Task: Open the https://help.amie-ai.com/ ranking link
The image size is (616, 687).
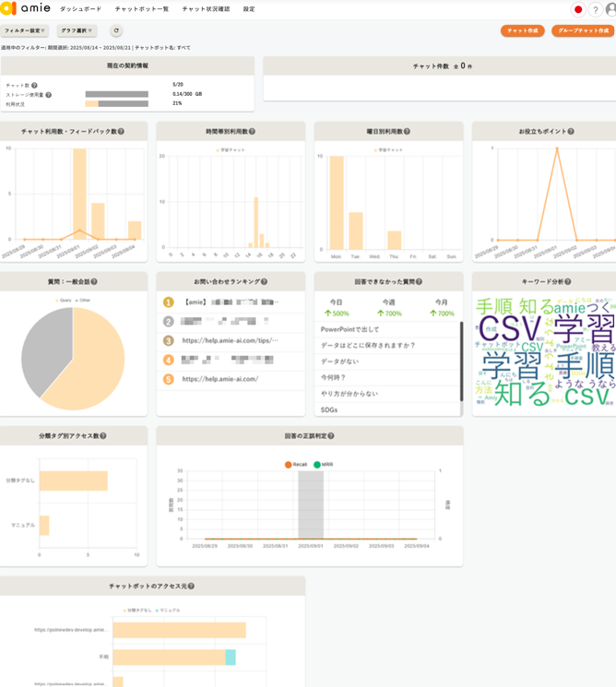Action: pos(219,379)
